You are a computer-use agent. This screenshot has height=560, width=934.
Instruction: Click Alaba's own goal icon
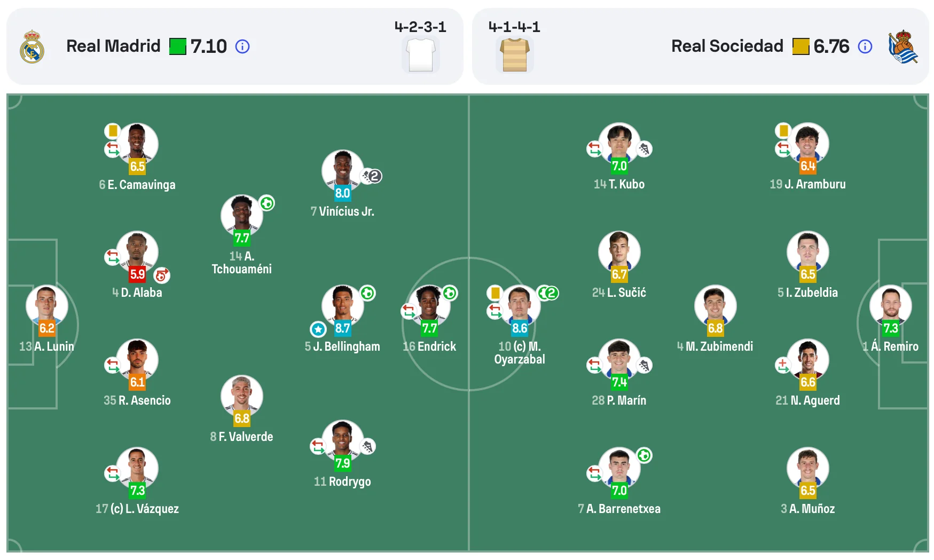[x=161, y=275]
